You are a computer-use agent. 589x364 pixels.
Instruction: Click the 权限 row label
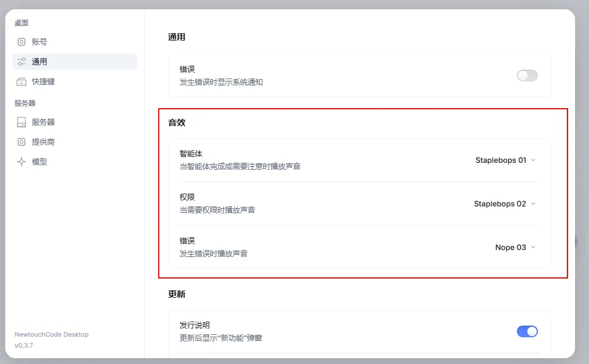point(187,197)
